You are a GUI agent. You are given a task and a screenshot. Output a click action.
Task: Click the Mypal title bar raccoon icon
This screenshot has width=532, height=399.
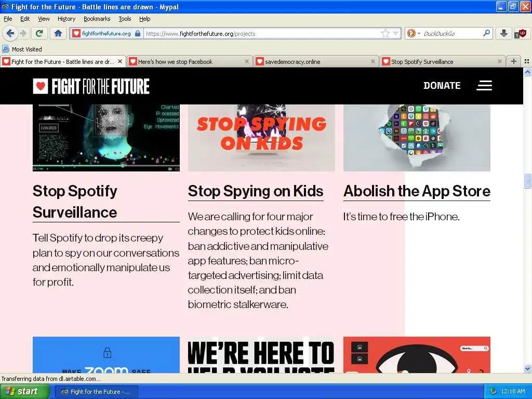coord(5,6)
